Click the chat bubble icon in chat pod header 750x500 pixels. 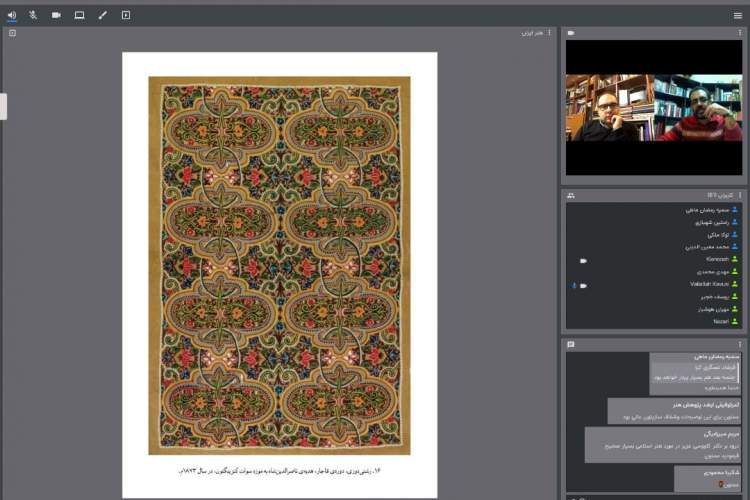[x=571, y=344]
